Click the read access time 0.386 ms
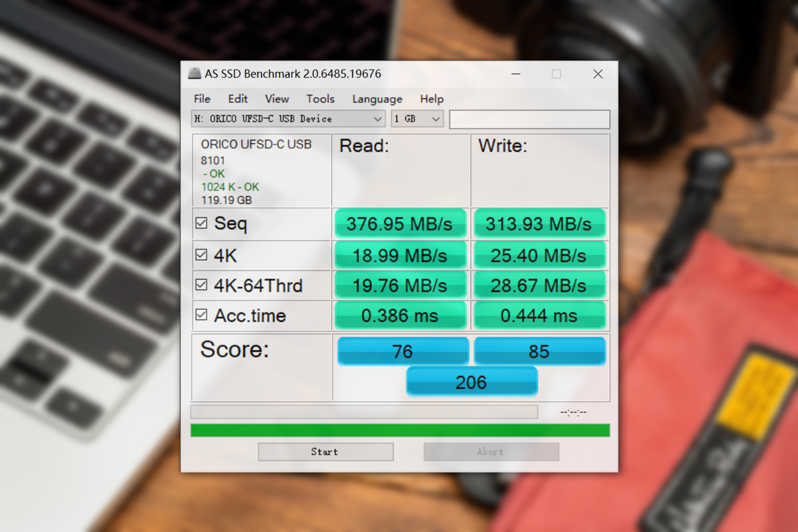This screenshot has height=532, width=798. [400, 315]
